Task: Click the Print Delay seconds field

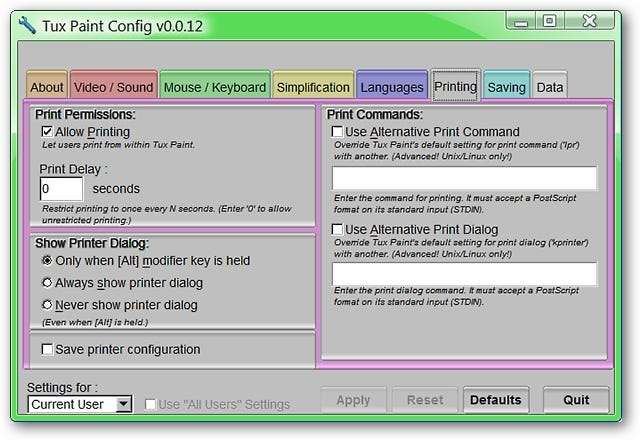Action: [x=61, y=189]
